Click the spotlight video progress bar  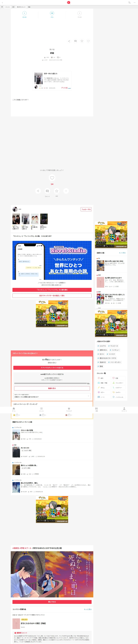tap(51, 383)
